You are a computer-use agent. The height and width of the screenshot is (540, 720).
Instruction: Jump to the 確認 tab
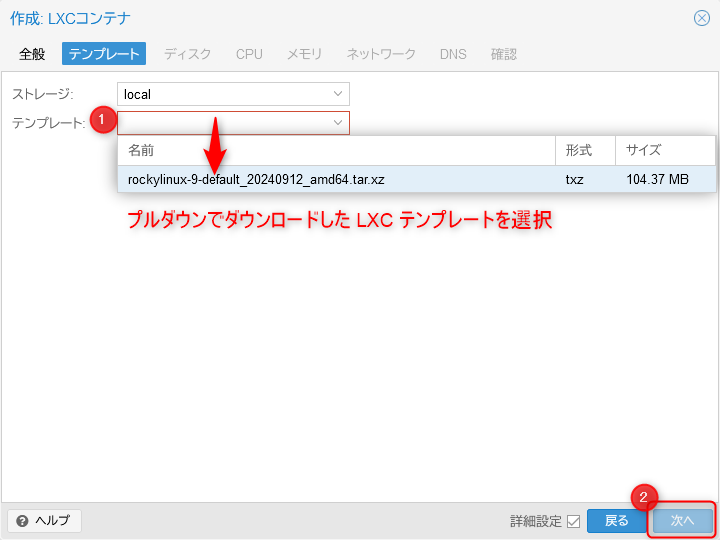tap(504, 54)
